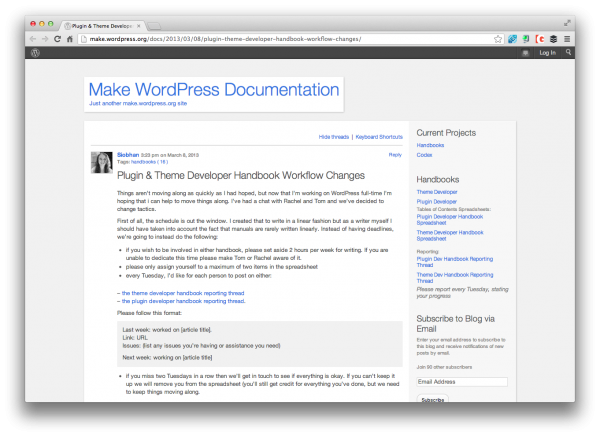Open Theme Dev Handbook Reporting Thread
Viewport: 600px width, 437px height.
click(x=455, y=277)
